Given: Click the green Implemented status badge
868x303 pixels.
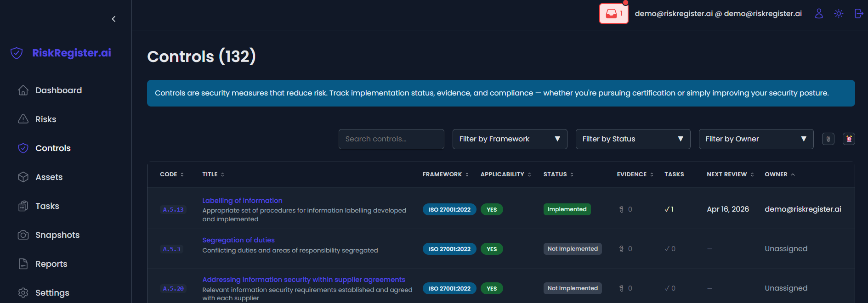Looking at the screenshot, I should click(567, 209).
